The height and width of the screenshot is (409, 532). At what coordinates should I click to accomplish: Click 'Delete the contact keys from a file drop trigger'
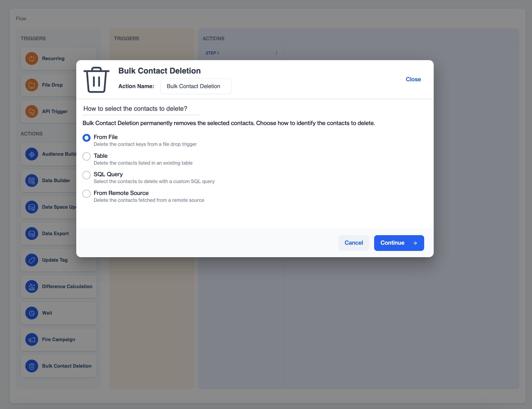[x=145, y=144]
